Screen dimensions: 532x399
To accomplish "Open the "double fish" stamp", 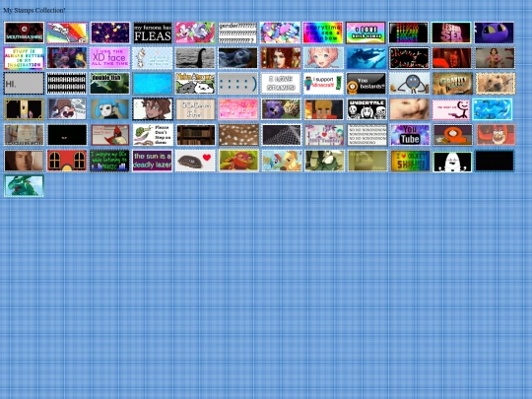I will pos(110,84).
